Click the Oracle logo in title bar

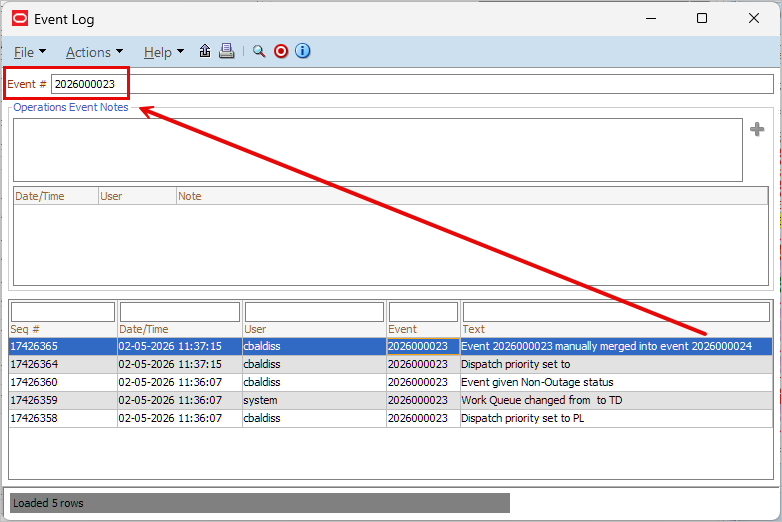(x=19, y=19)
